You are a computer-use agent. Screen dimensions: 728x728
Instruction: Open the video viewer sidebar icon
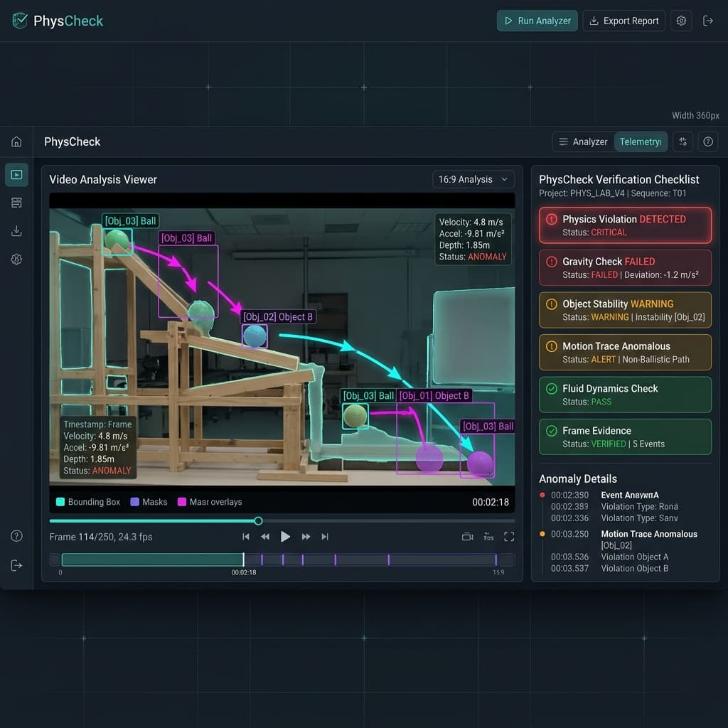[16, 175]
